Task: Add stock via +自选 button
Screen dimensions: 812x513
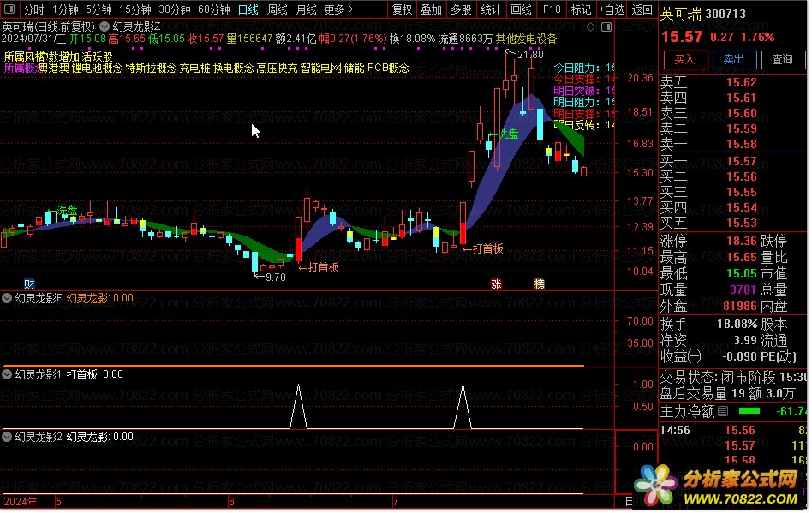Action: (612, 9)
